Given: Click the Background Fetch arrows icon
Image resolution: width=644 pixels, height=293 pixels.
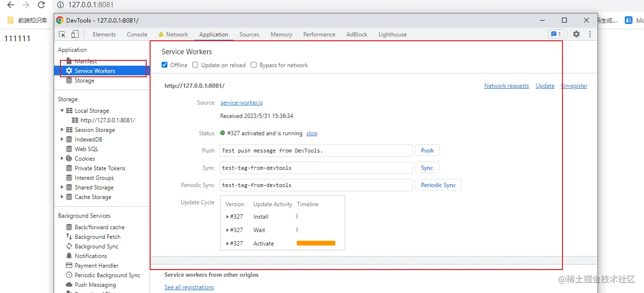Looking at the screenshot, I should [x=69, y=236].
